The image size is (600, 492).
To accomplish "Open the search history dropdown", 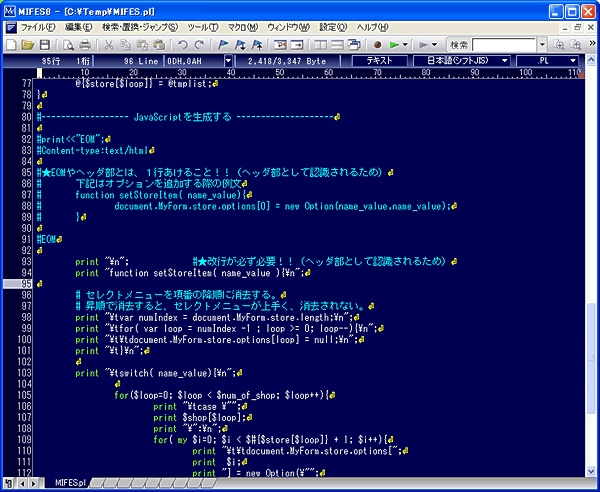I will [x=542, y=45].
